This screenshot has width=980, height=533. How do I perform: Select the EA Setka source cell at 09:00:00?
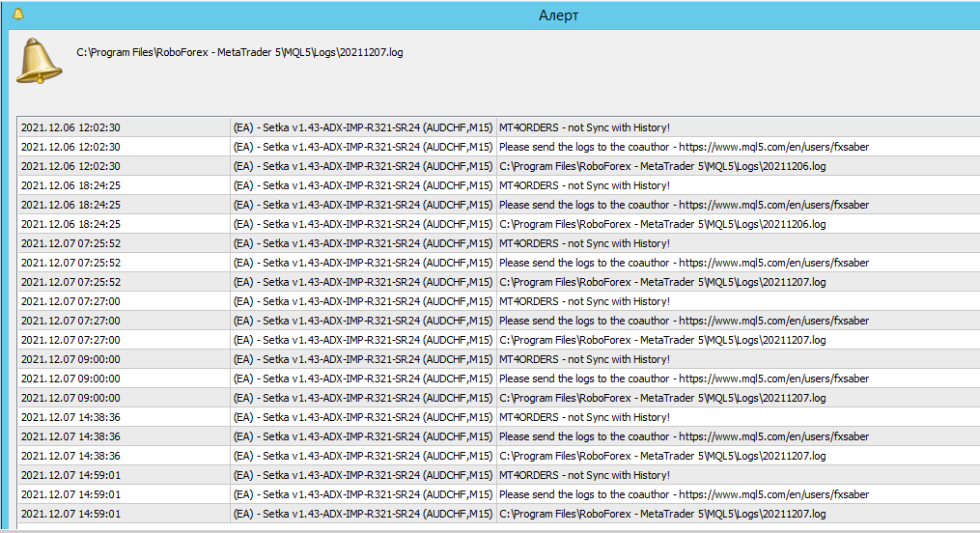363,359
